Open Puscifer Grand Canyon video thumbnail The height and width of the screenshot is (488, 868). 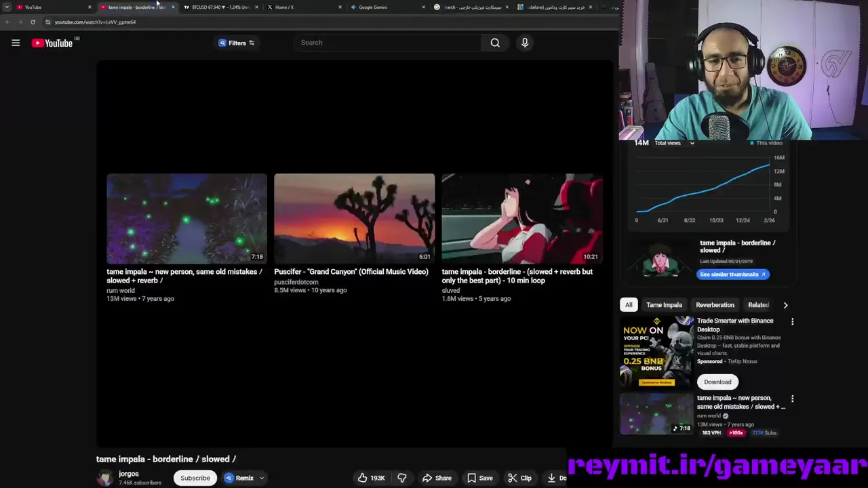[x=354, y=218]
